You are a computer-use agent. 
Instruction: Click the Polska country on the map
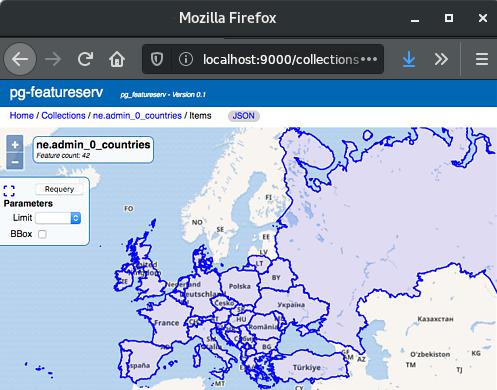(x=240, y=286)
